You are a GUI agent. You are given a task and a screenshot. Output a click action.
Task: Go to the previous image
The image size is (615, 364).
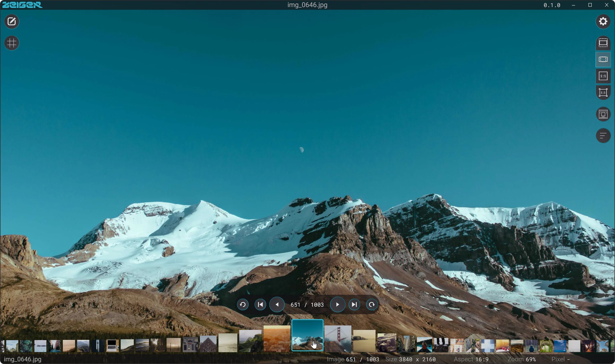[277, 305]
